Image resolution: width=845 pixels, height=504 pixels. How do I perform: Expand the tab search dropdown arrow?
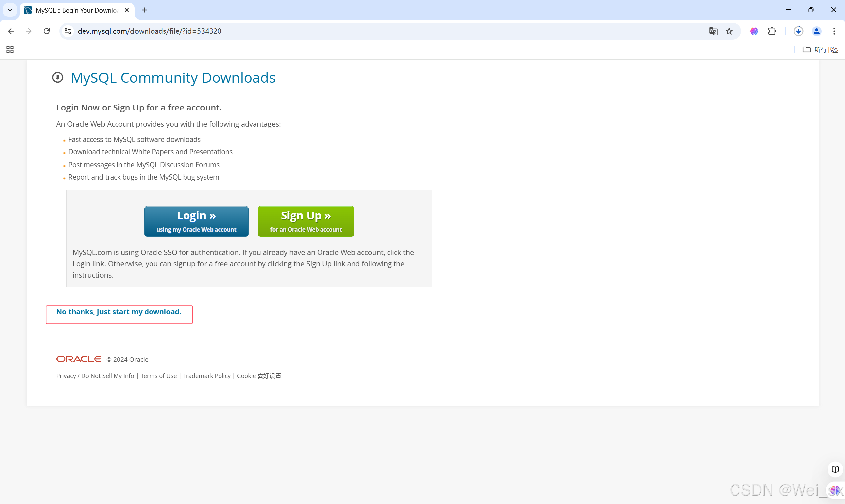[x=10, y=10]
